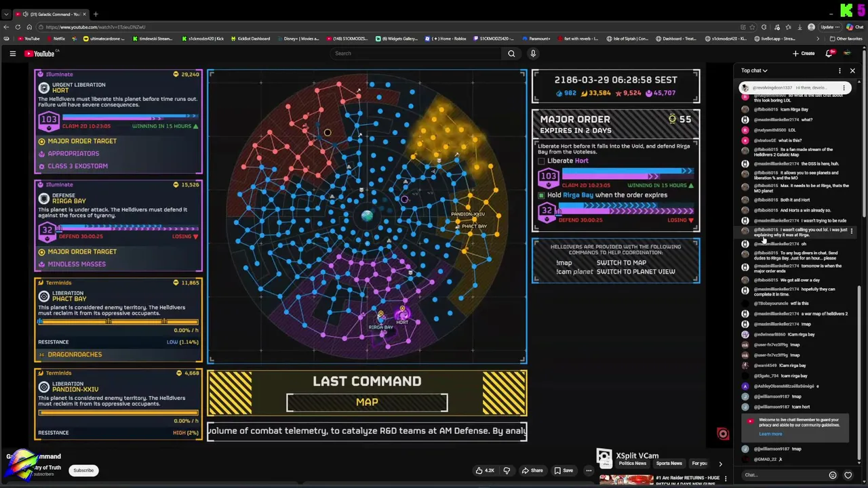Open emoji picker in chat
The width and height of the screenshot is (868, 488).
pos(833,475)
